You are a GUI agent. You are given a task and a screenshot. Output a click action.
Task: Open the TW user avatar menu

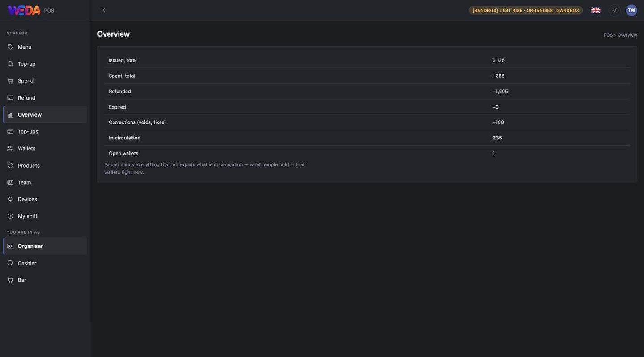[x=631, y=10]
